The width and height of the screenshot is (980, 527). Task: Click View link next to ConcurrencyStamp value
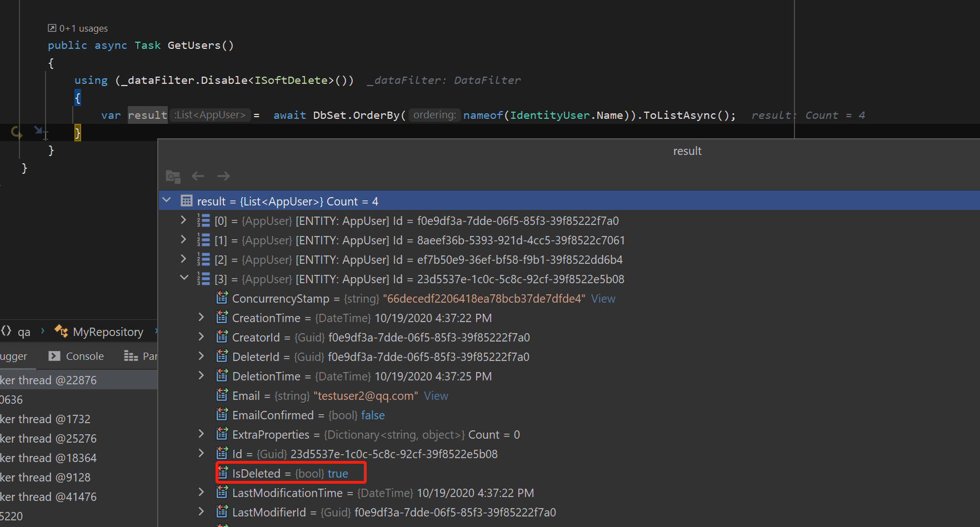(x=603, y=298)
